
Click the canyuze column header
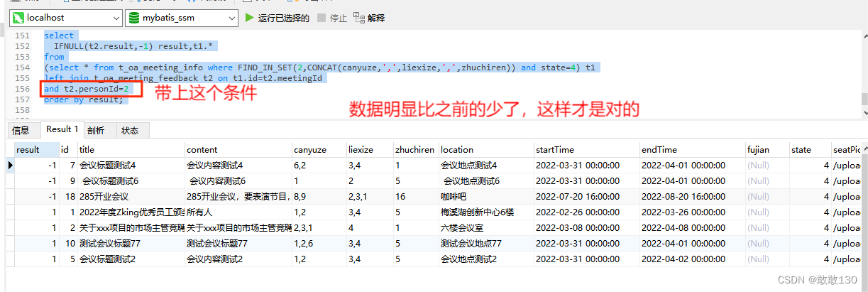(319, 150)
